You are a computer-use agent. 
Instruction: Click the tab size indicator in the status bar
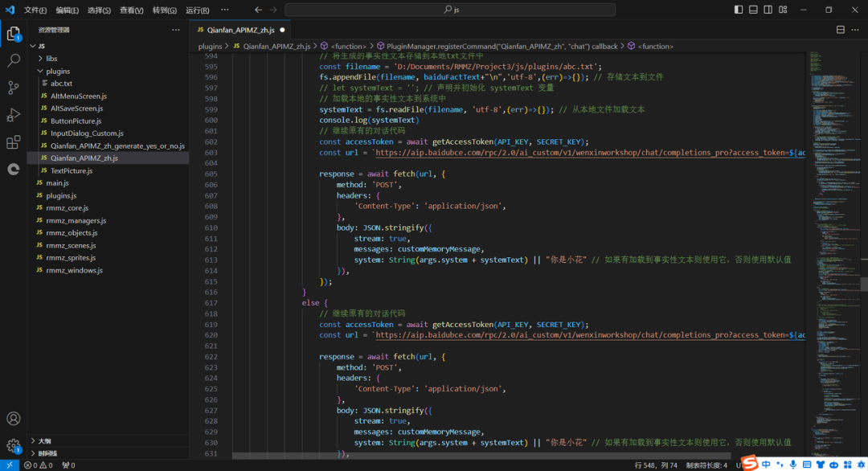(706, 465)
